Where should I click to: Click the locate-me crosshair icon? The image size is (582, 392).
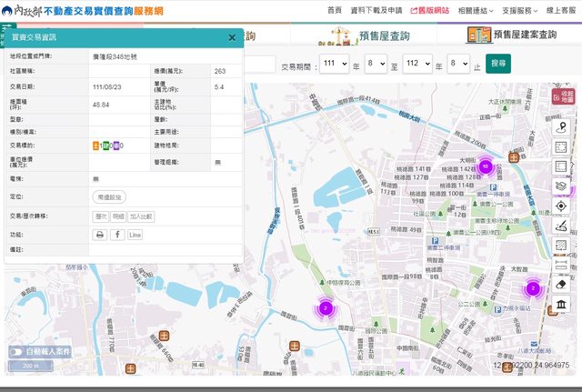(561, 206)
